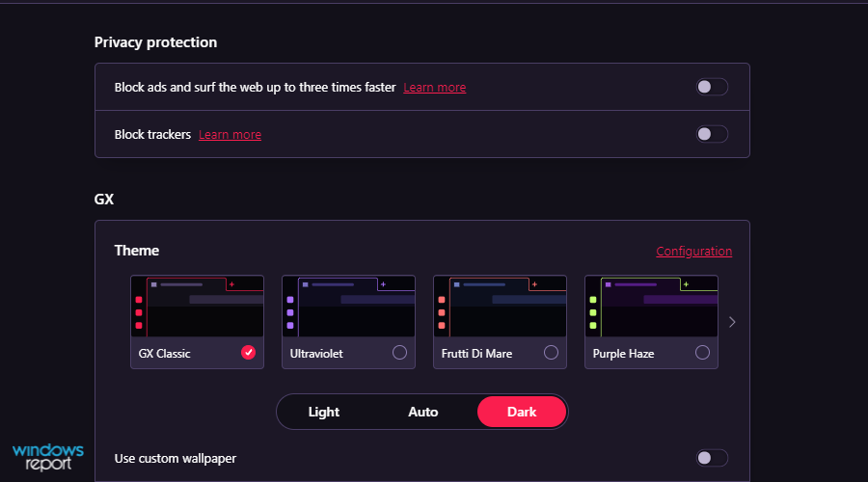Click the Ultraviolet theme preview thumbnail
868x482 pixels.
coord(349,306)
